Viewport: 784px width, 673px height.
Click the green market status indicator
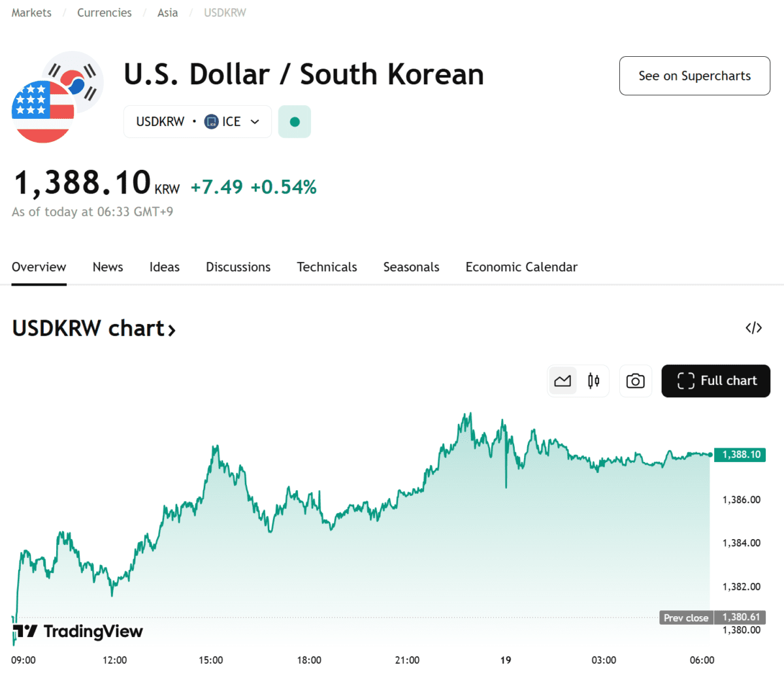295,122
